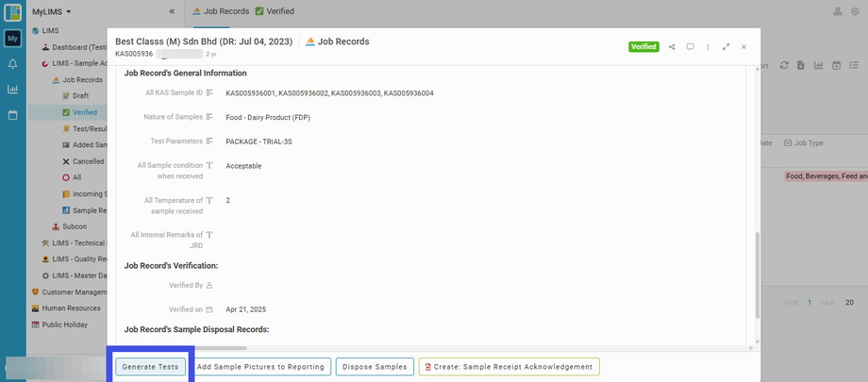Open the All records view in sidebar

[x=72, y=177]
